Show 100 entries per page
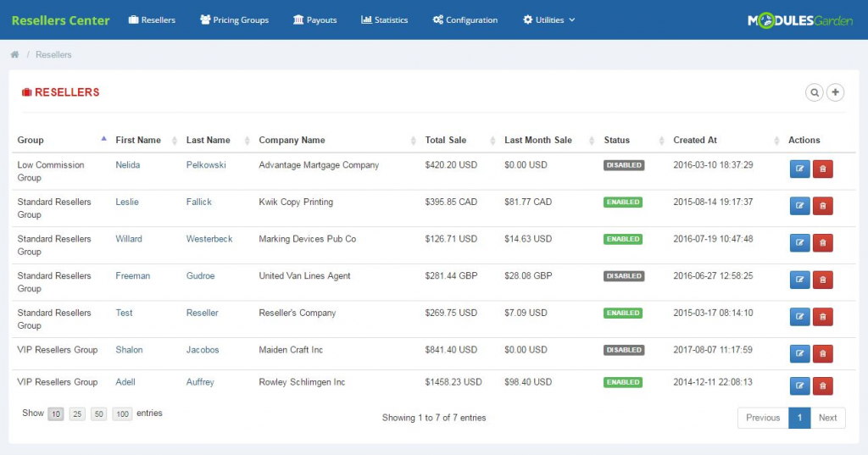The height and width of the screenshot is (455, 868). pos(122,414)
